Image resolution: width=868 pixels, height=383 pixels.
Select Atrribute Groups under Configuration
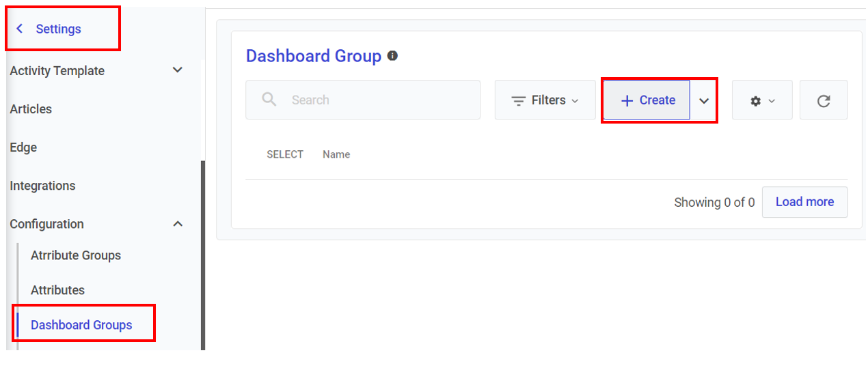tap(76, 255)
